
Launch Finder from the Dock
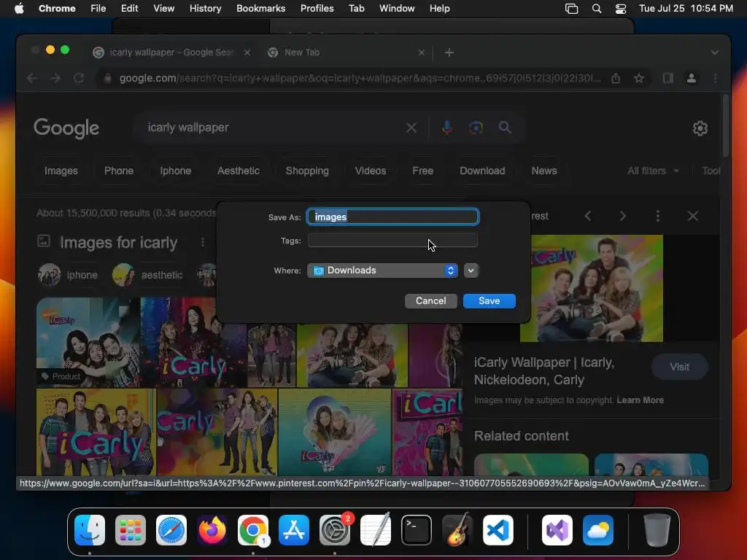[90, 530]
